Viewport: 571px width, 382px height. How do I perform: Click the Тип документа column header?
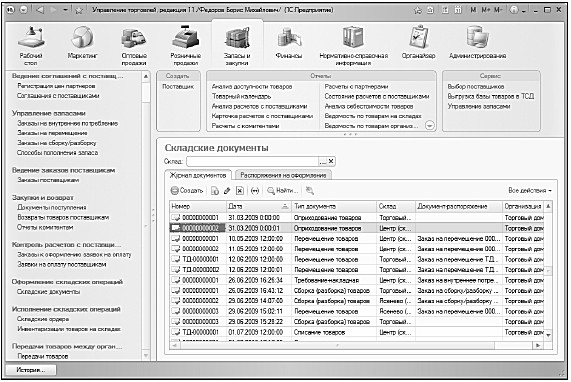click(334, 206)
